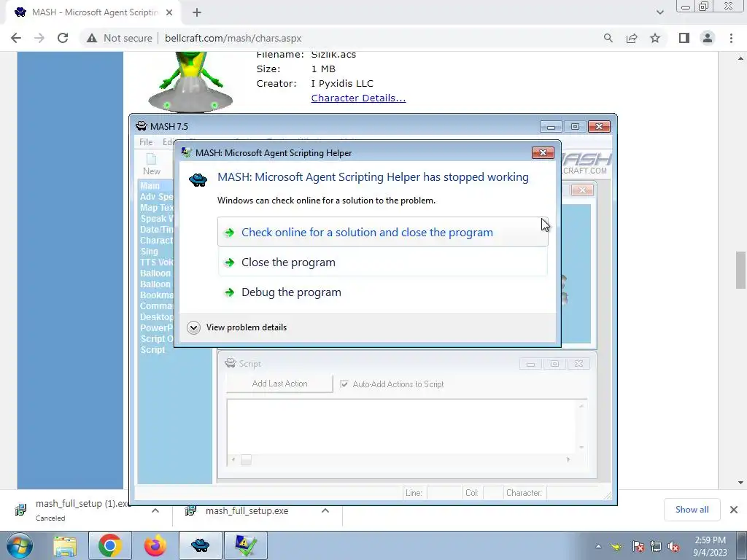This screenshot has width=747, height=560.
Task: Open Chrome profile icon
Action: pos(708,38)
